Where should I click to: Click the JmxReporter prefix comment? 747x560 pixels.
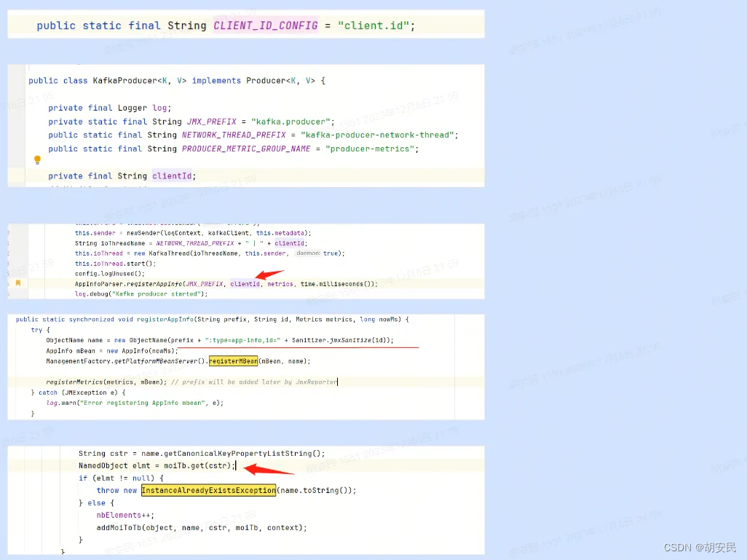253,382
